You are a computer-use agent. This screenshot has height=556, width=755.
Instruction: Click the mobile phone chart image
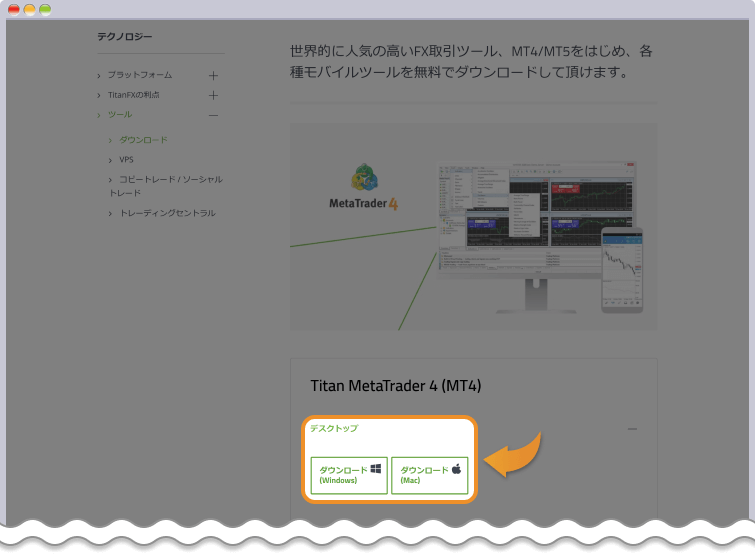(x=622, y=271)
